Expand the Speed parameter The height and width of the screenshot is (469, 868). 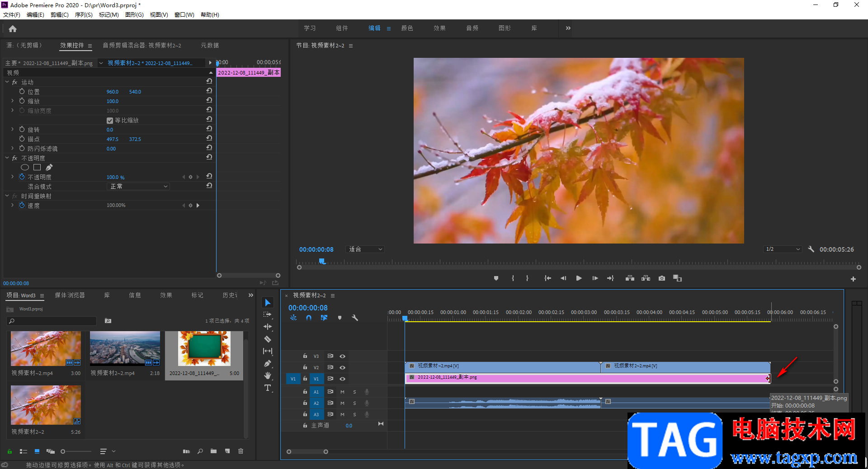click(12, 205)
